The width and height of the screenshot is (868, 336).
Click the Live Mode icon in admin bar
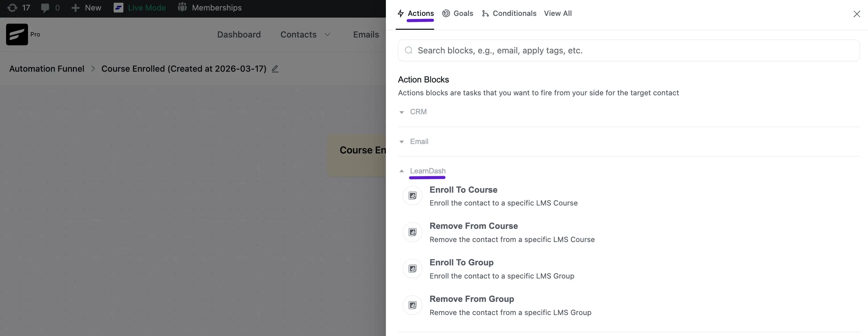click(119, 8)
